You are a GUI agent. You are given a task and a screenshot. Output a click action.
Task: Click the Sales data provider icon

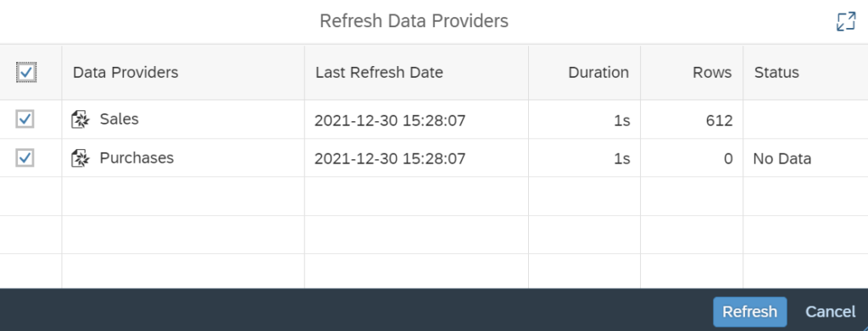[x=81, y=119]
